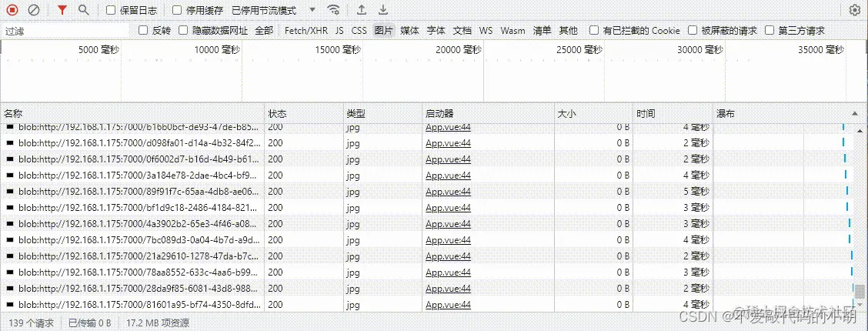868x331 pixels.
Task: Open App.vue:44 initiator in 7bc089d3 row
Action: pos(448,240)
